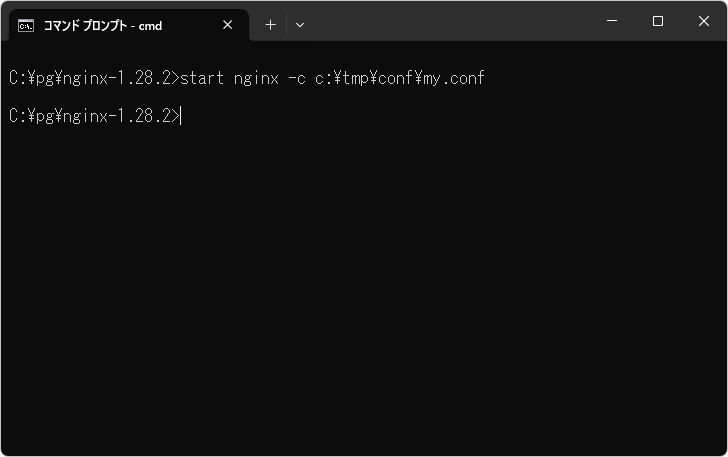Click the tab title text "cmd"

tap(149, 25)
